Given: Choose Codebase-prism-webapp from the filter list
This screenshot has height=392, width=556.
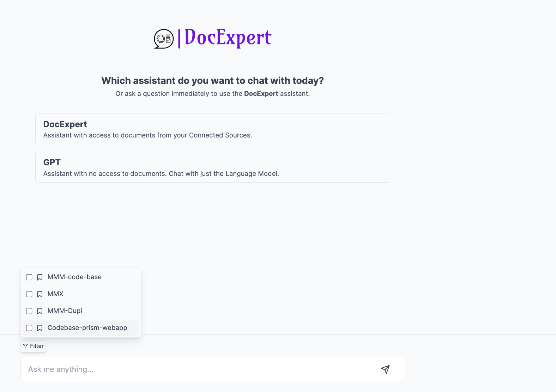Looking at the screenshot, I should [87, 328].
